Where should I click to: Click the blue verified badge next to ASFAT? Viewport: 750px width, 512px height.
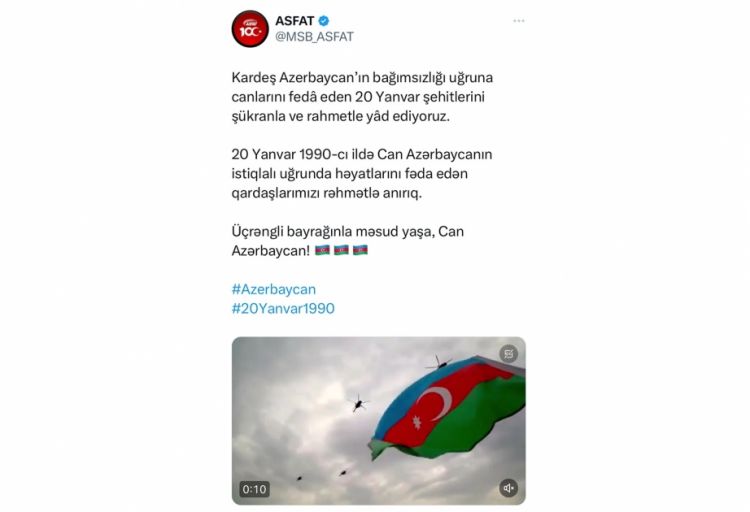click(324, 21)
